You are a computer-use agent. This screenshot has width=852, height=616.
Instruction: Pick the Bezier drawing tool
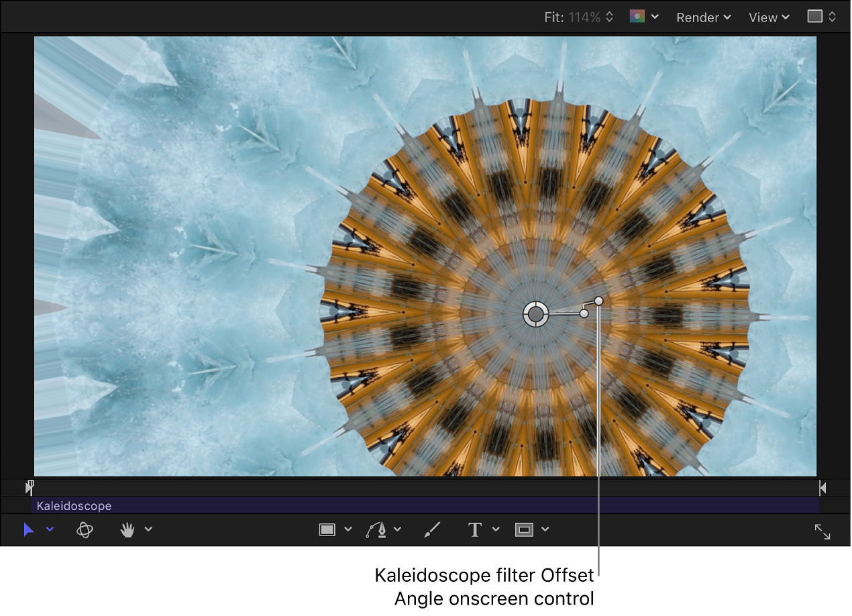click(x=378, y=529)
